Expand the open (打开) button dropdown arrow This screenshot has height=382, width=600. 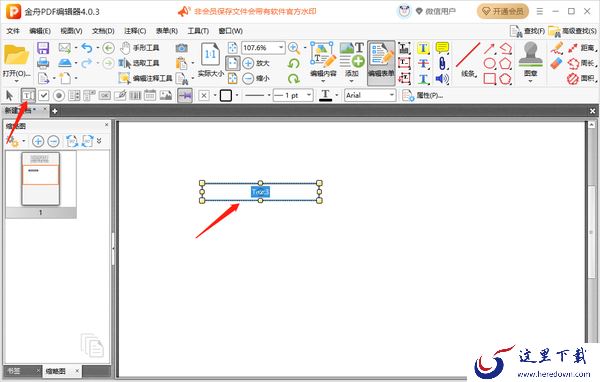tap(16, 81)
